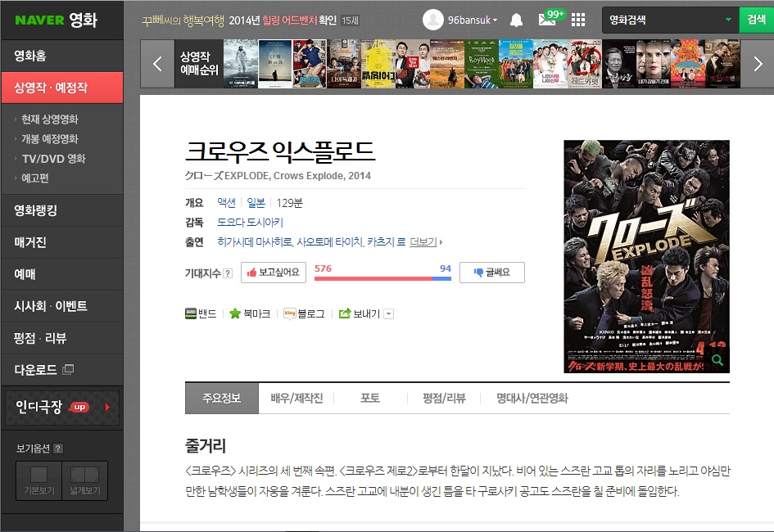Image resolution: width=774 pixels, height=532 pixels.
Task: Toggle the 글쎄요 thumbs-down button
Action: (491, 273)
